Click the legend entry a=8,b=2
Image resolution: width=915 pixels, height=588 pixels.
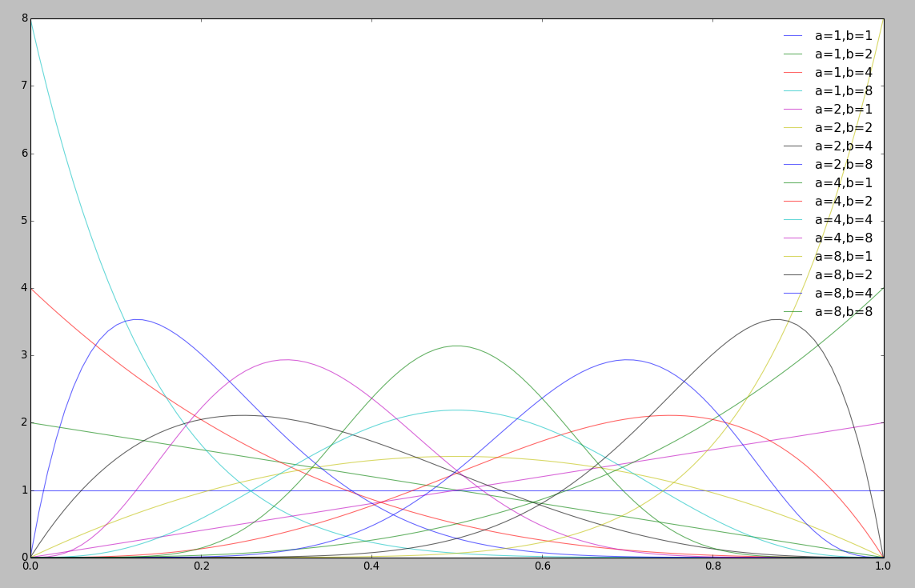coord(828,274)
